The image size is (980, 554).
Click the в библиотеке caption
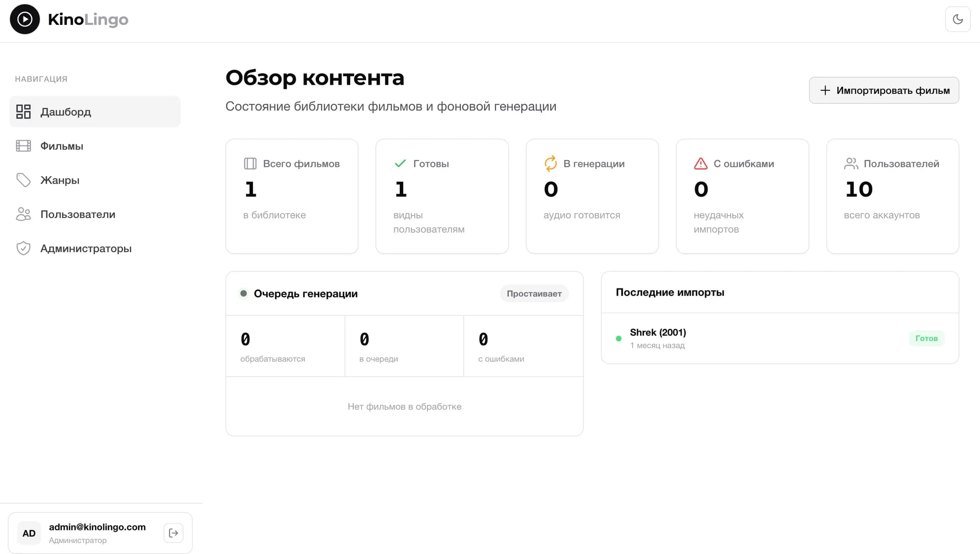[x=274, y=215]
